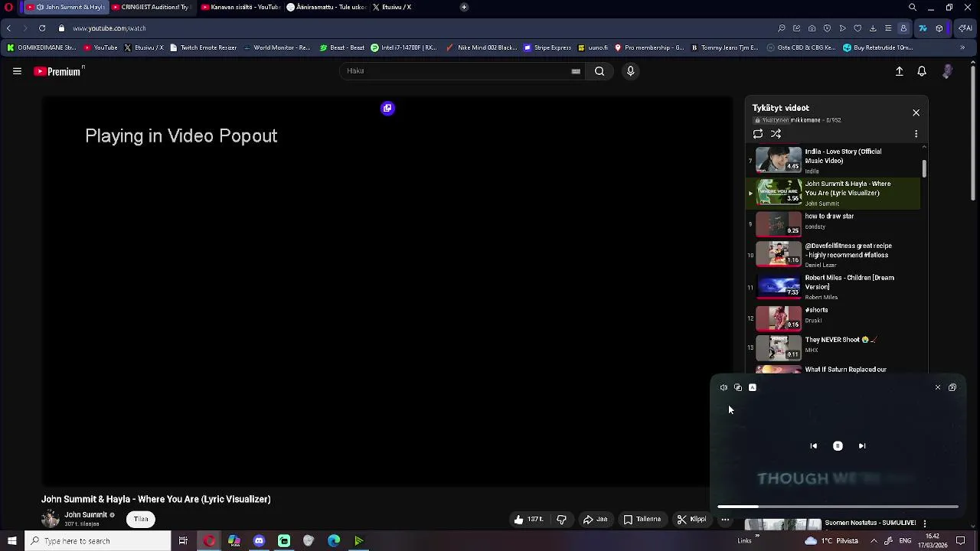Screen dimensions: 980x551
Task: Open the John Summit channel name link
Action: point(86,515)
